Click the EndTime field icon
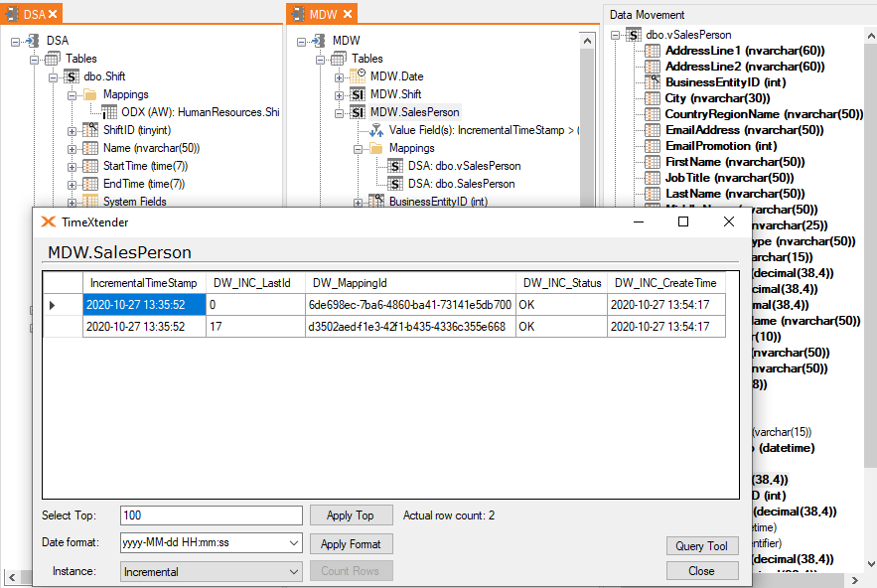 (90, 184)
